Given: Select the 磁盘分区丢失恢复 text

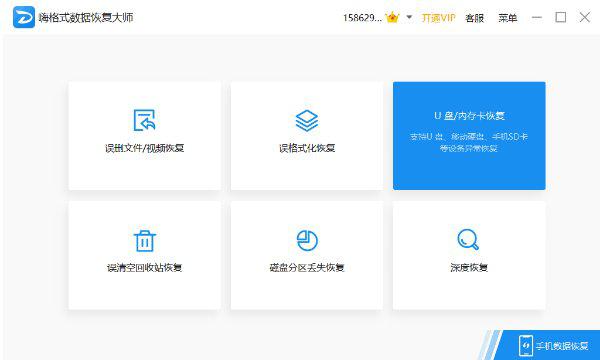Looking at the screenshot, I should (x=307, y=267).
